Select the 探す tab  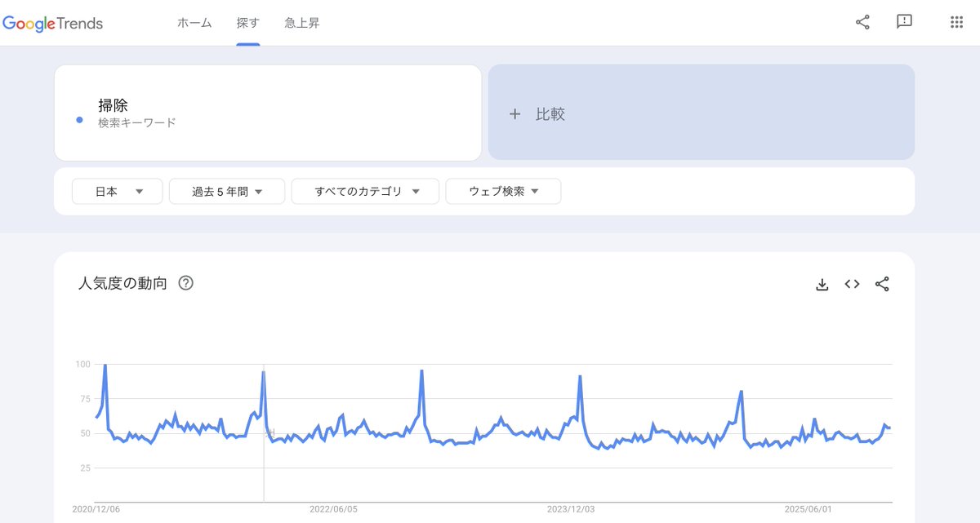click(247, 23)
